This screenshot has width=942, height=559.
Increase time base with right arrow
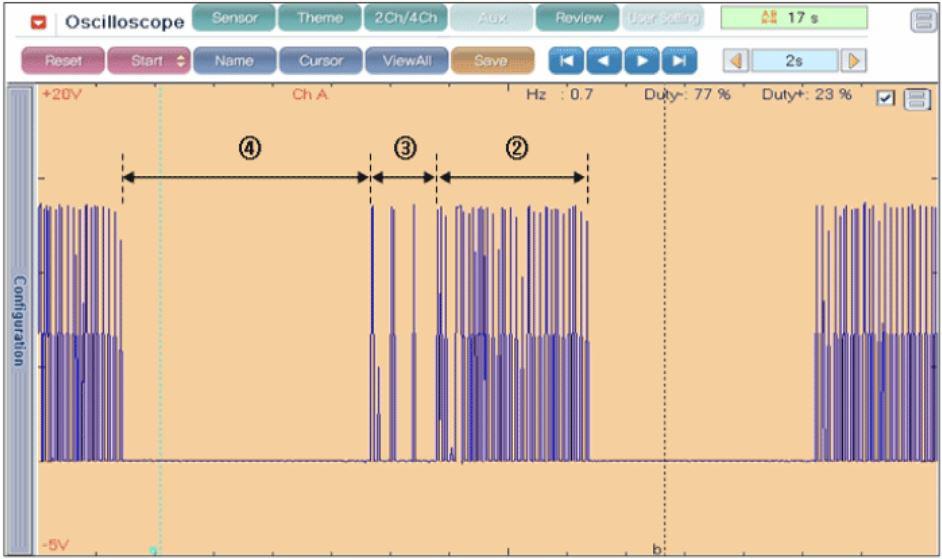(x=853, y=61)
